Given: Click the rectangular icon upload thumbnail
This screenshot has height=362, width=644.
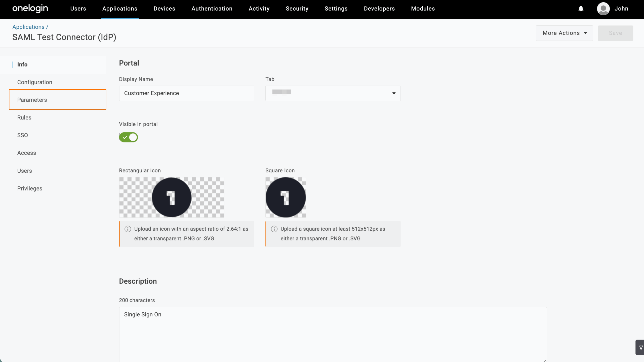Looking at the screenshot, I should point(172,197).
